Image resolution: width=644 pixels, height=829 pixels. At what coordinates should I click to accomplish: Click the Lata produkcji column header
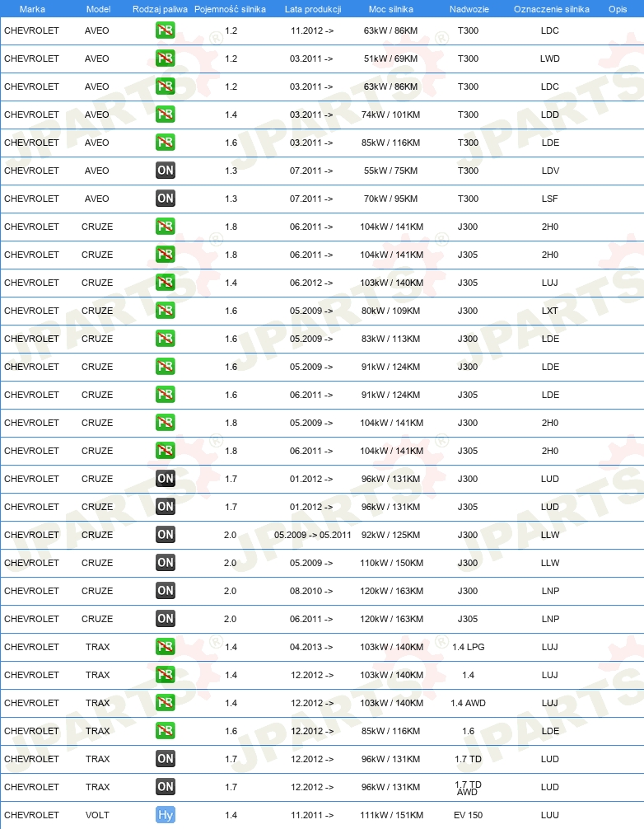[313, 9]
